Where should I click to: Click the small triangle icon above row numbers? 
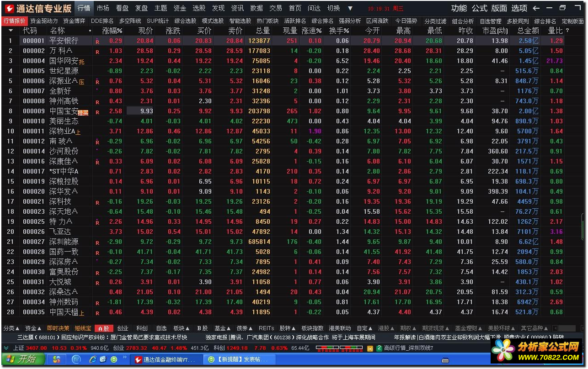11,31
